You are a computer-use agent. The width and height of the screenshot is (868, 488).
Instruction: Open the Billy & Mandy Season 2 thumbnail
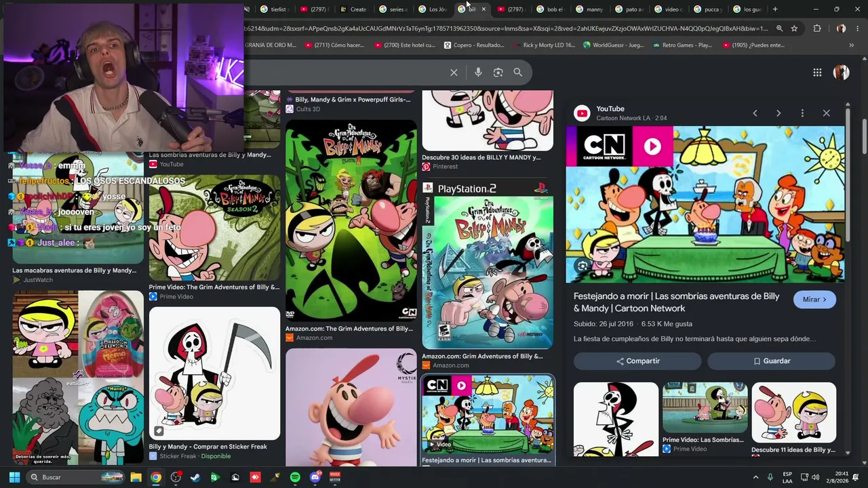pyautogui.click(x=214, y=228)
